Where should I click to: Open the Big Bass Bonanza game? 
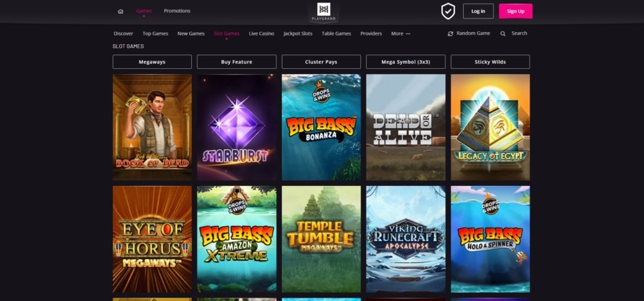[x=321, y=127]
